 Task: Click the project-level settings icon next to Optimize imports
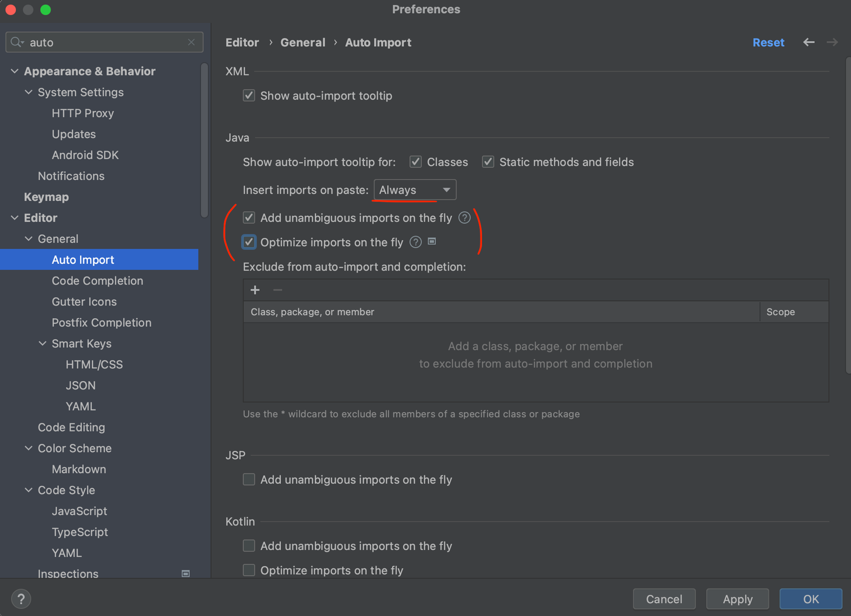coord(432,242)
